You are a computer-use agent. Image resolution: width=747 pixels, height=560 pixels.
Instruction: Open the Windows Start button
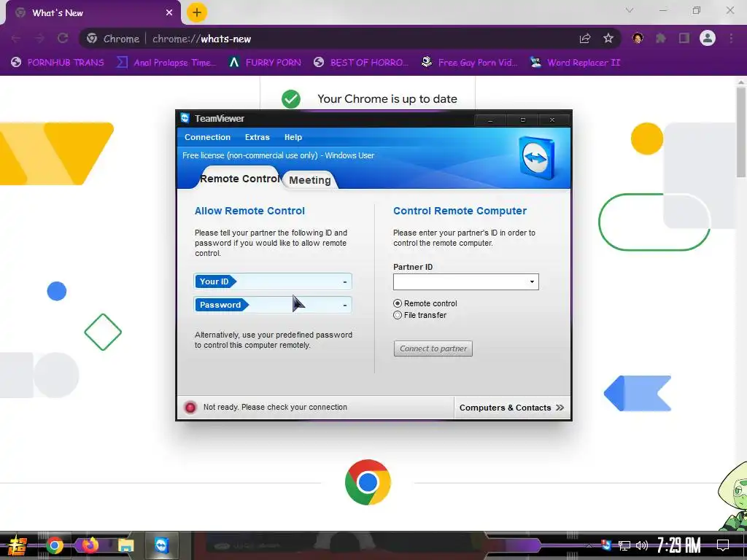18,545
